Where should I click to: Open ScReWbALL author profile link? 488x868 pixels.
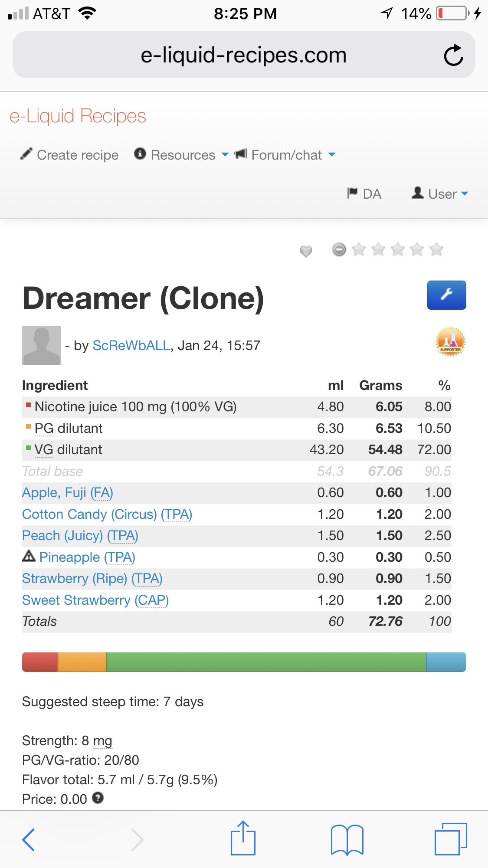131,346
